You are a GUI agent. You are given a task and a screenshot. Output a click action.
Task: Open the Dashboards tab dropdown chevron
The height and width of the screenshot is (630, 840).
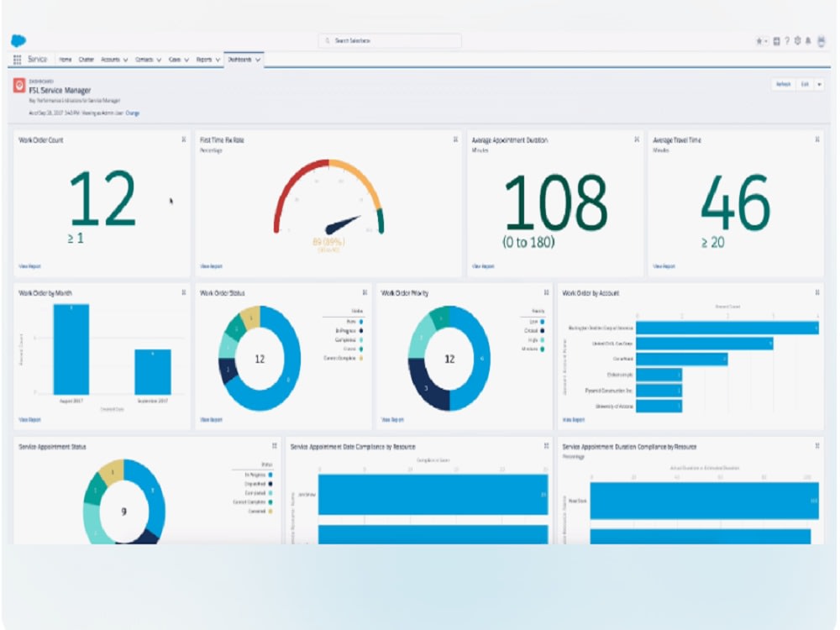[258, 60]
